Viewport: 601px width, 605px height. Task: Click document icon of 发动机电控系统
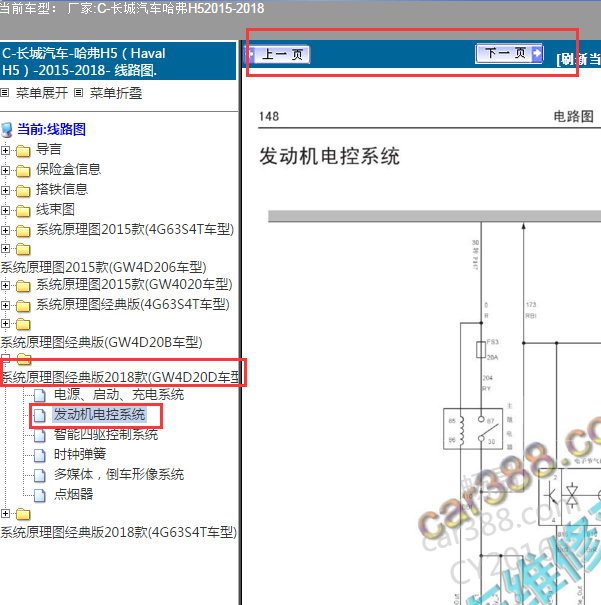point(39,416)
